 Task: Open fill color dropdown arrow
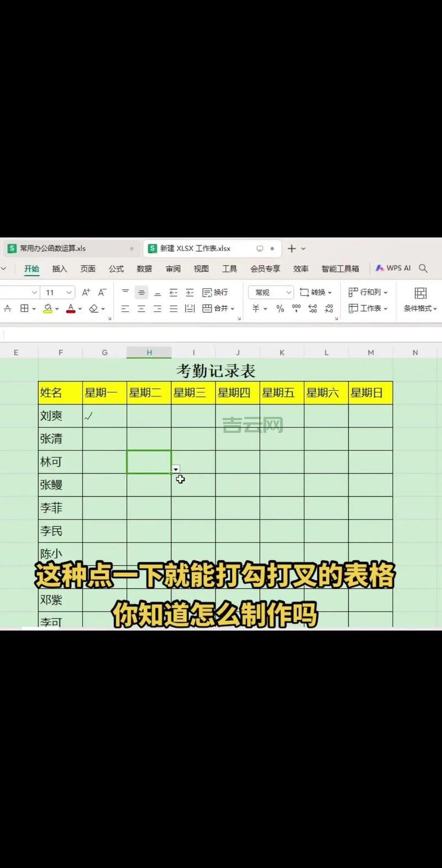tap(56, 309)
